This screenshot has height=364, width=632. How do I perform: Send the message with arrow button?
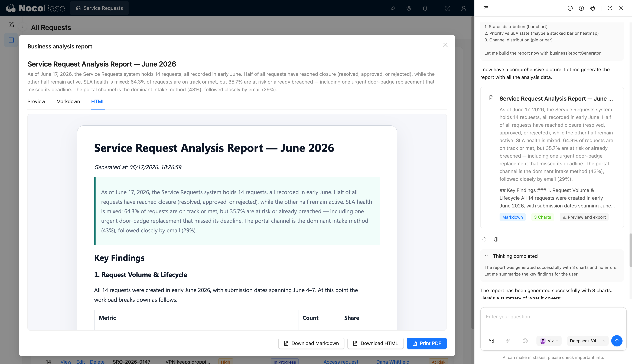pos(617,341)
